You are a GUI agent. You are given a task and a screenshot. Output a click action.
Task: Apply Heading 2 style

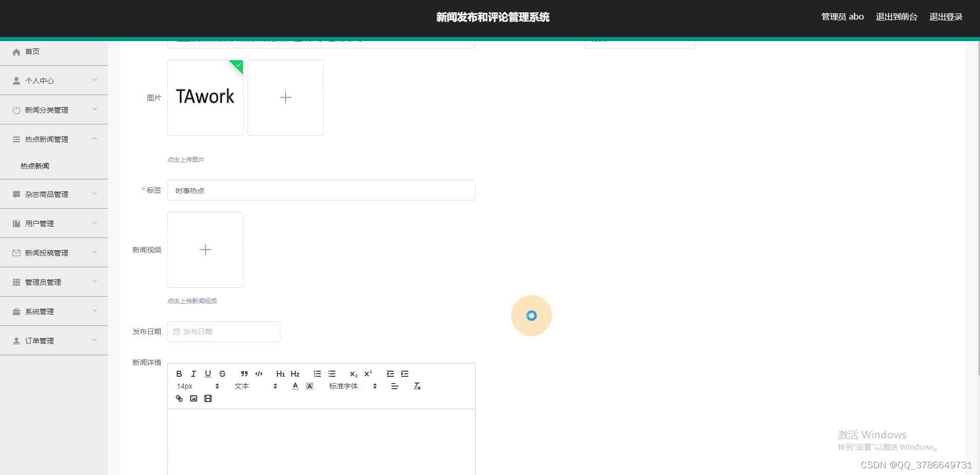point(295,374)
